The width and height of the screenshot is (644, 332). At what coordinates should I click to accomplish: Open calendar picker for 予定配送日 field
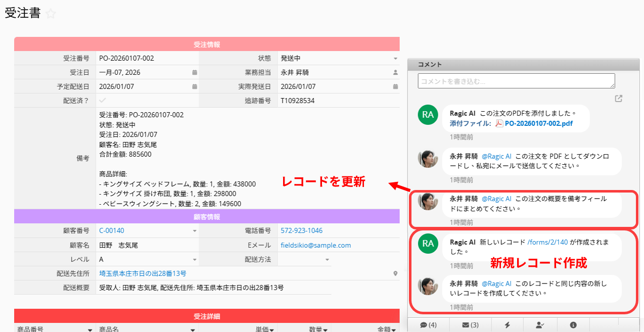(x=195, y=87)
